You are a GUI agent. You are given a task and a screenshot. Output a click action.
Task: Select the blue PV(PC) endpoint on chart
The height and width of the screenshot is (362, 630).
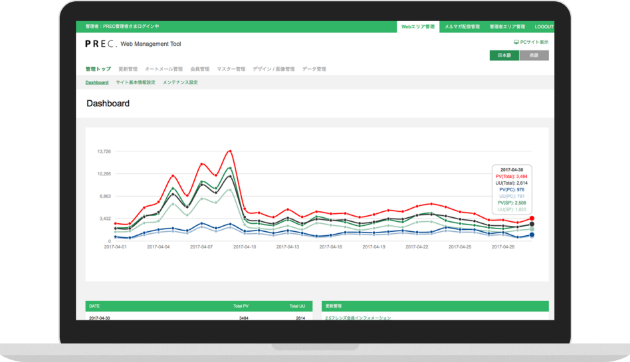[x=532, y=235]
